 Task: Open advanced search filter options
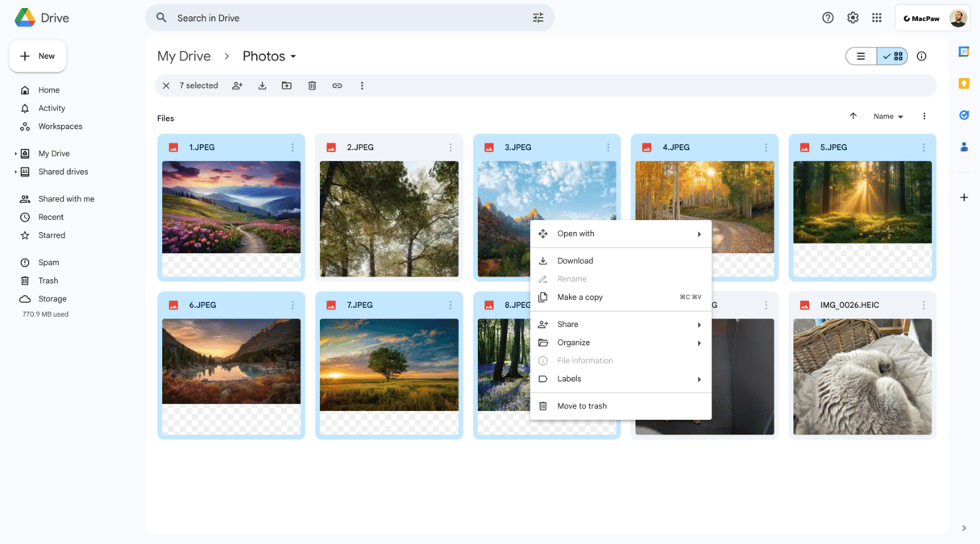click(x=538, y=18)
